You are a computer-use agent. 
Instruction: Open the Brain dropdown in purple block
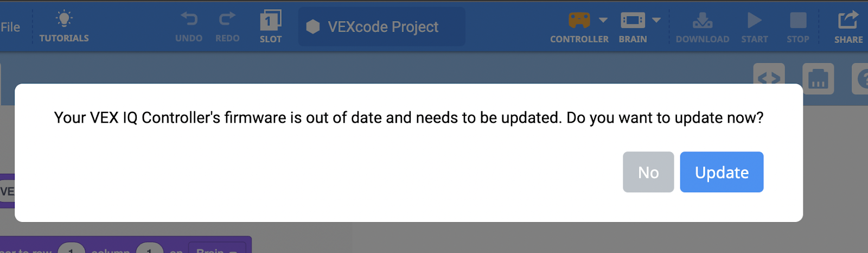pyautogui.click(x=217, y=249)
